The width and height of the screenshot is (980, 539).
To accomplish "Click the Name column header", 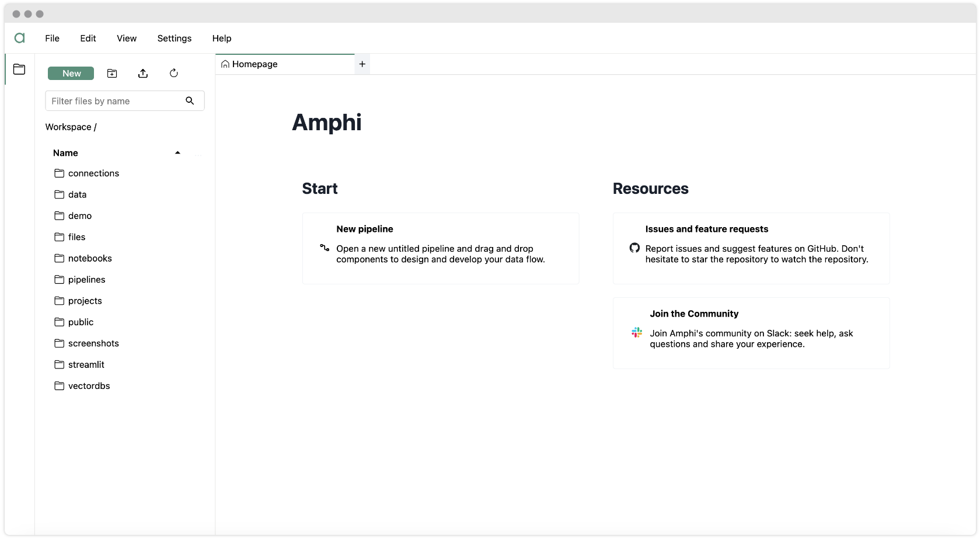I will [x=65, y=153].
